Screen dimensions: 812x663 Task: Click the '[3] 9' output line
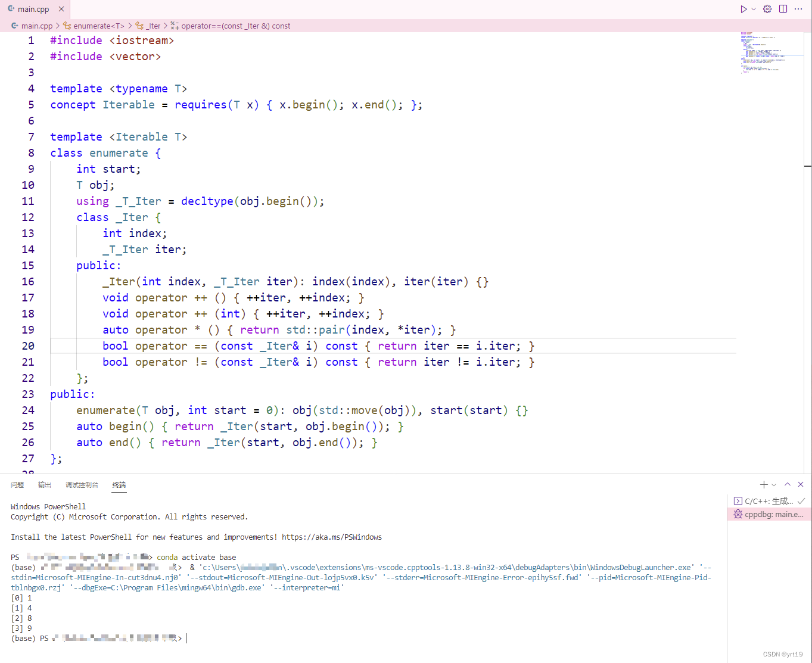pos(21,628)
